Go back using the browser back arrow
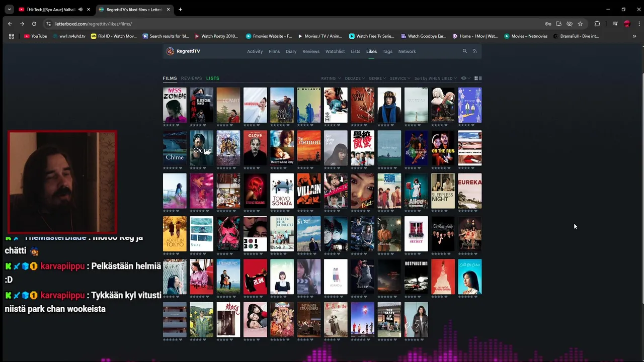The width and height of the screenshot is (644, 362). click(x=10, y=24)
